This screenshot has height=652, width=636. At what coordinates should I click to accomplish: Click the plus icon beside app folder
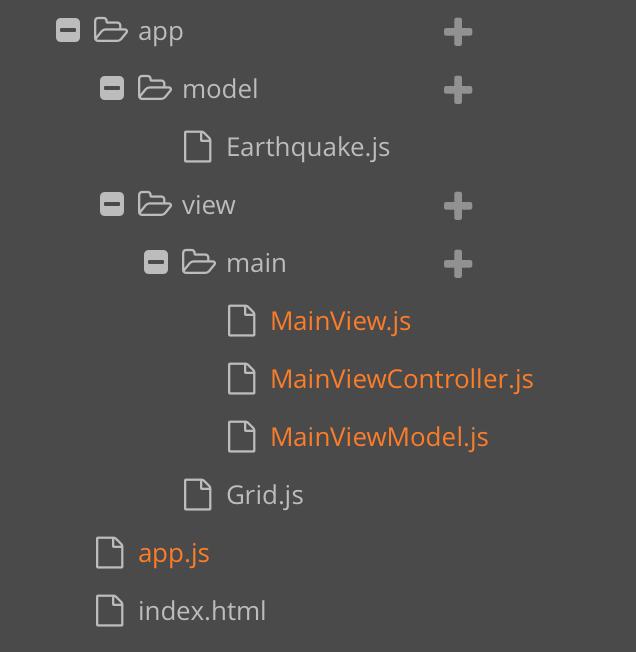[458, 32]
